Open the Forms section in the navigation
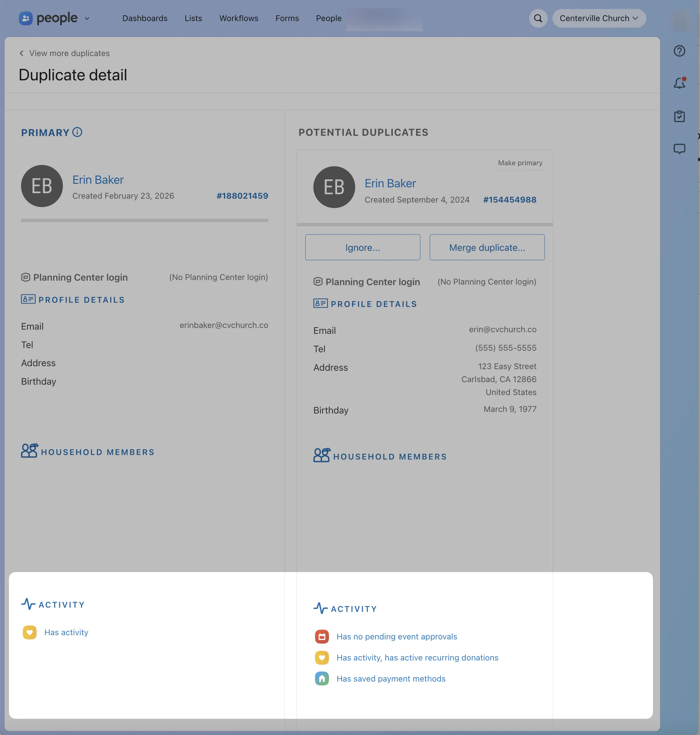The width and height of the screenshot is (700, 735). pos(287,18)
